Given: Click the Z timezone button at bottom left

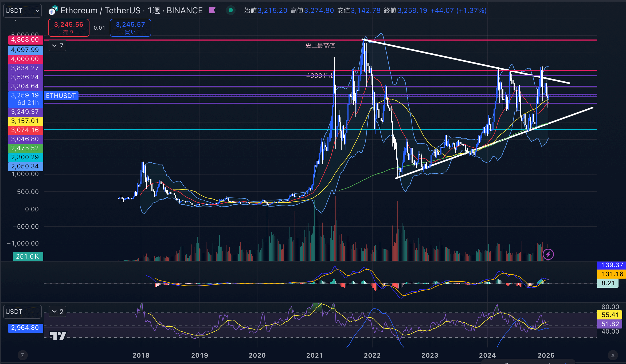Looking at the screenshot, I should pyautogui.click(x=22, y=355).
